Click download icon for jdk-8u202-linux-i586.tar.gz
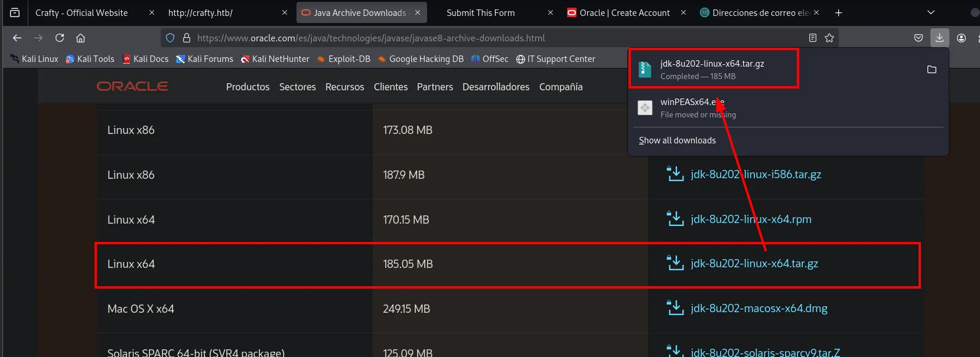Screen dimensions: 980x357 (x=675, y=174)
